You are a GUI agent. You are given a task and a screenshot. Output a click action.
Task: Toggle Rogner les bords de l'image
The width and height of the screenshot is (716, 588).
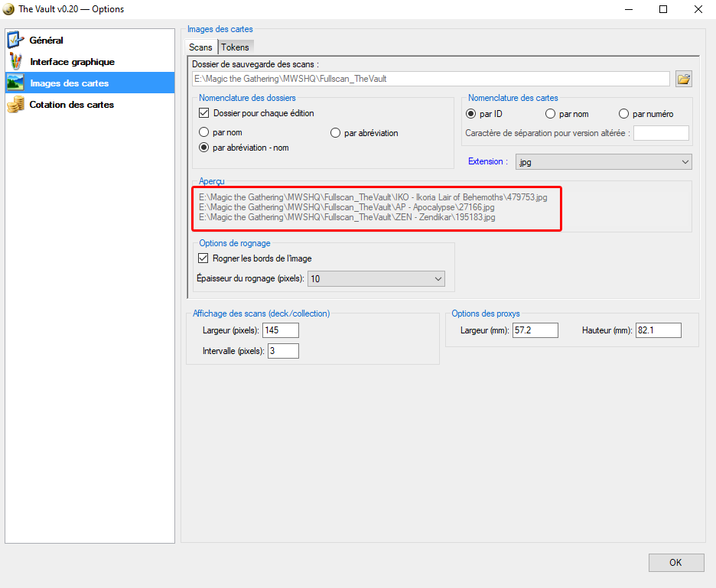[x=203, y=258]
